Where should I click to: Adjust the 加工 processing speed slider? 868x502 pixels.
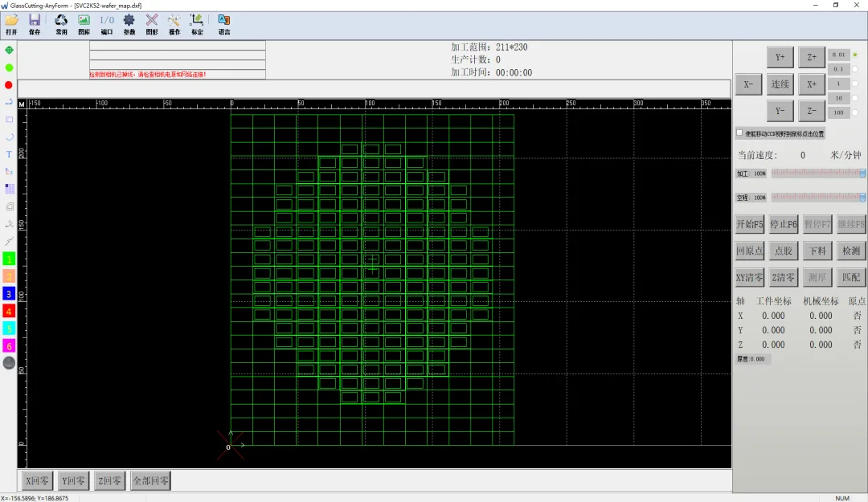pyautogui.click(x=818, y=173)
